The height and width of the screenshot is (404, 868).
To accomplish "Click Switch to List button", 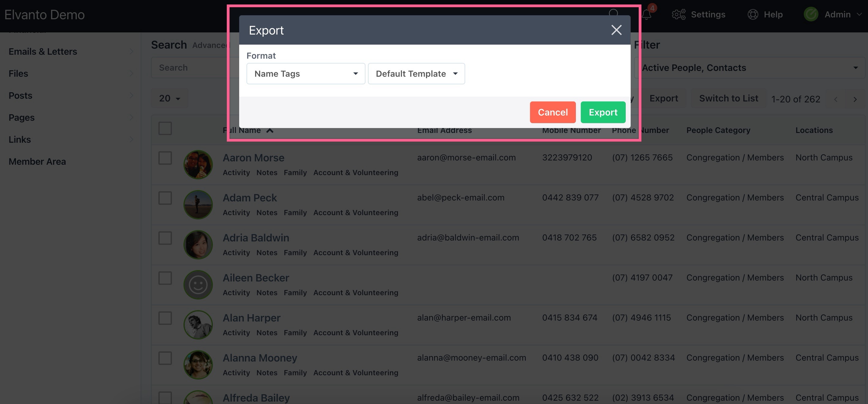I will (729, 98).
